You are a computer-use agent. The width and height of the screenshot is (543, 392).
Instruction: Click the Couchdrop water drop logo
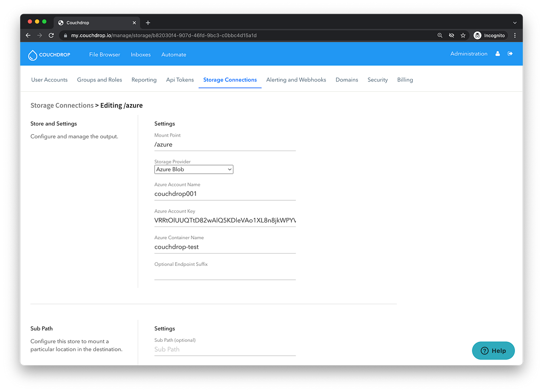tap(32, 54)
